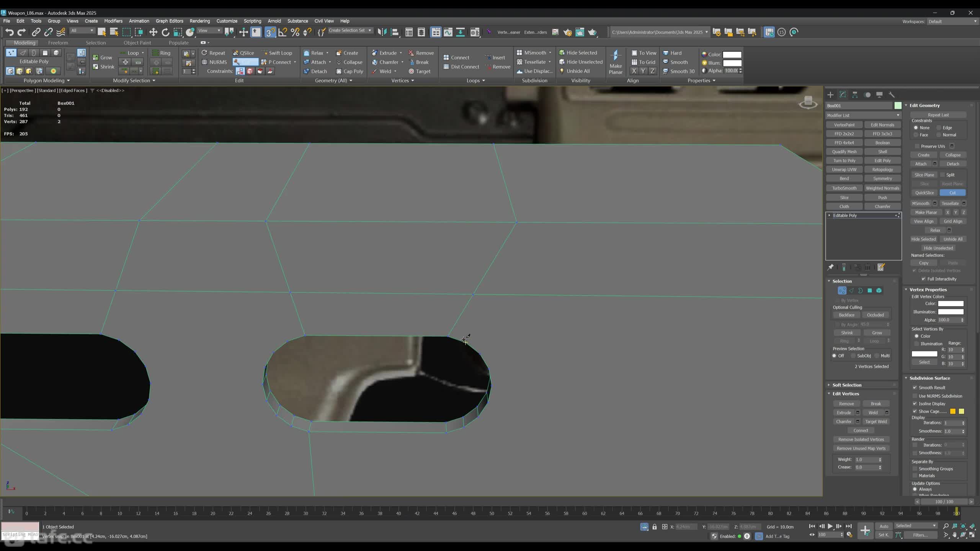Toggle the Smooth Result checkbox
The image size is (980, 551).
915,388
